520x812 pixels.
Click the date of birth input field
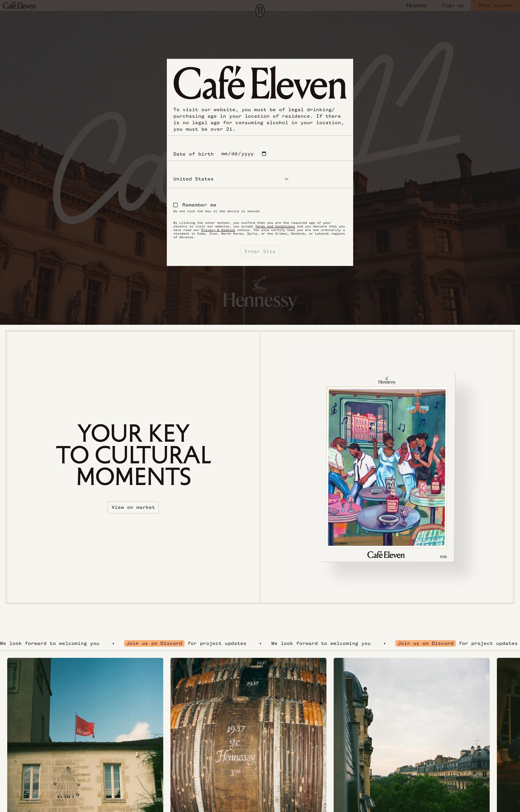click(243, 154)
